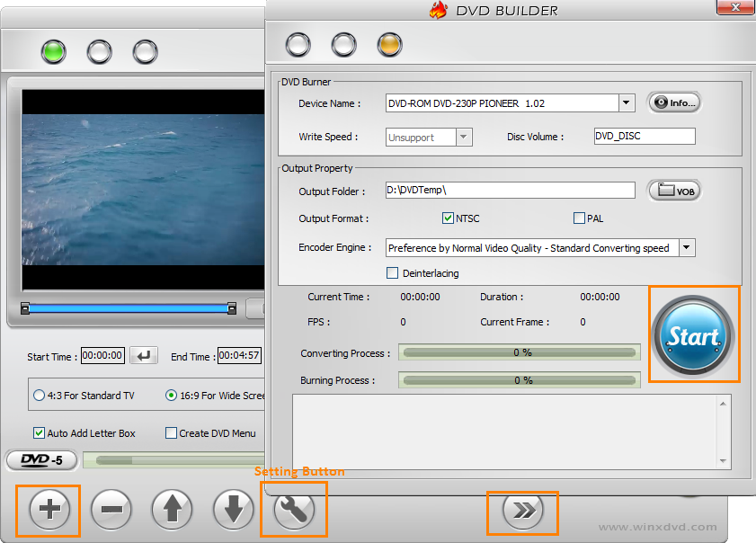The width and height of the screenshot is (756, 543).
Task: Open the Write Speed dropdown
Action: pos(464,137)
